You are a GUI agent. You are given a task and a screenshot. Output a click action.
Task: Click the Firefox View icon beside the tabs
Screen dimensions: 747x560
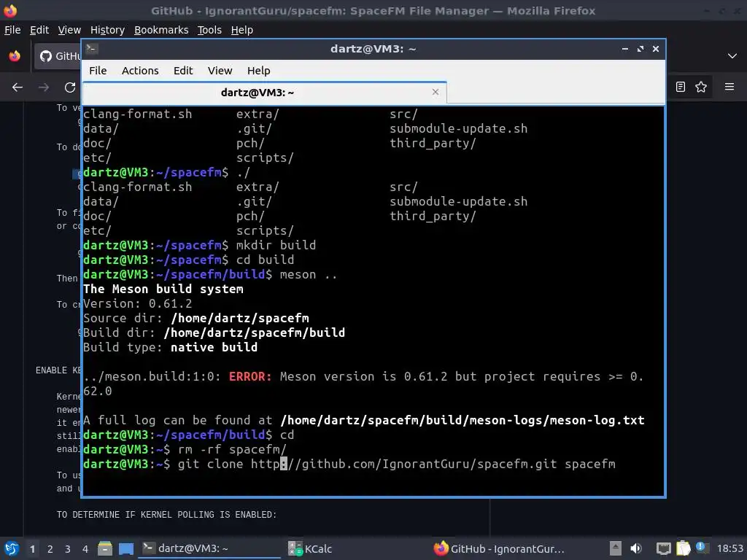pyautogui.click(x=15, y=56)
